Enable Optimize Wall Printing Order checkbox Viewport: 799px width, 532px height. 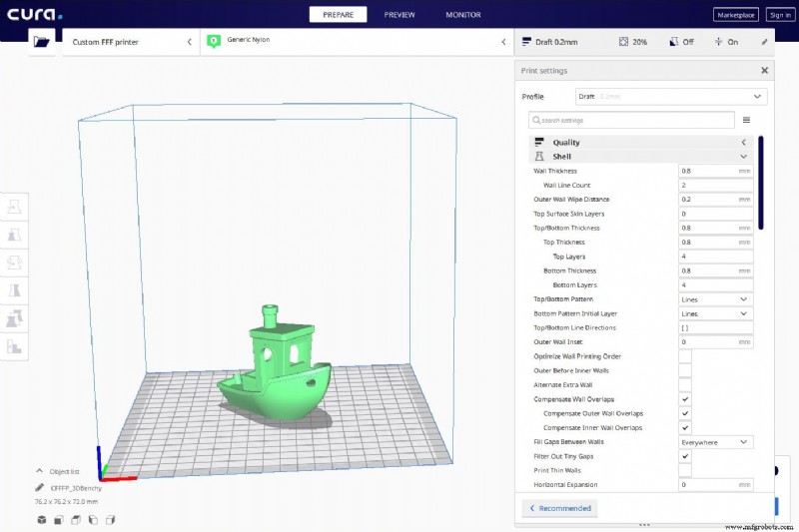click(685, 356)
